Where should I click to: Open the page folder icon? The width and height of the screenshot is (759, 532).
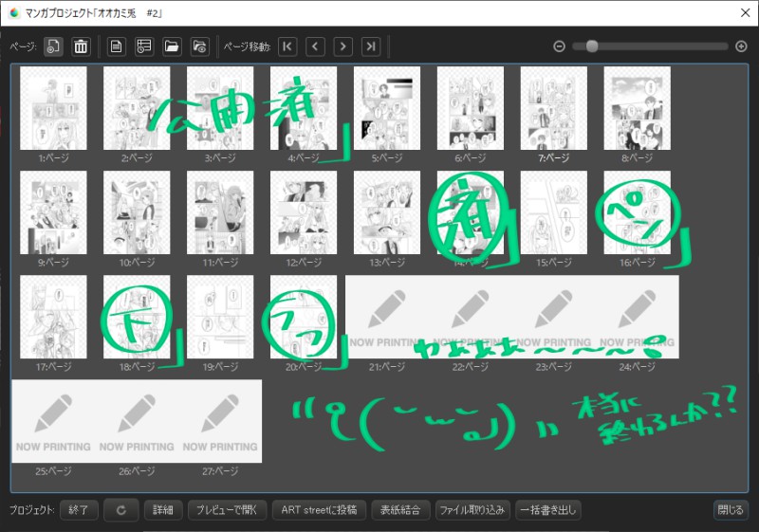pos(172,46)
